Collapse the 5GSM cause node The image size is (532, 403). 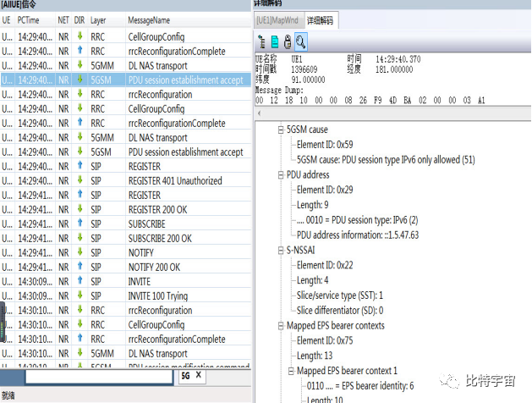281,130
